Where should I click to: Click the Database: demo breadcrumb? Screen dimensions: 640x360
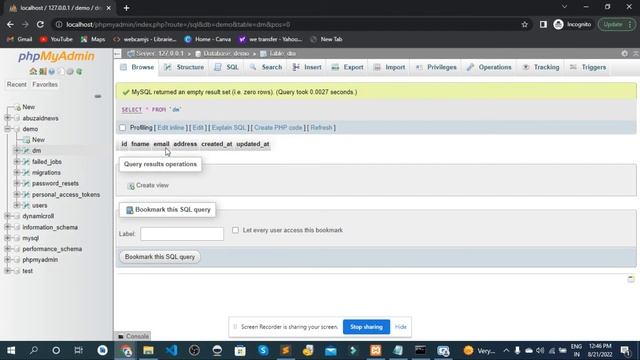226,53
